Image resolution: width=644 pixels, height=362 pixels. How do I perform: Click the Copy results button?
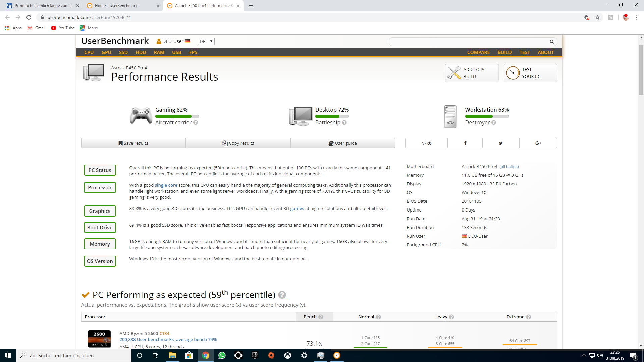238,143
